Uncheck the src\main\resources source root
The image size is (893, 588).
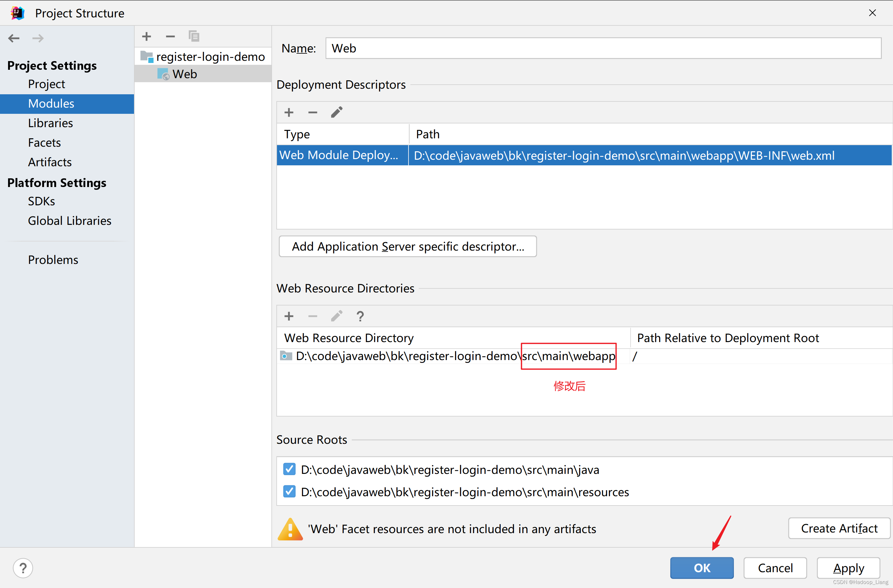(x=289, y=491)
